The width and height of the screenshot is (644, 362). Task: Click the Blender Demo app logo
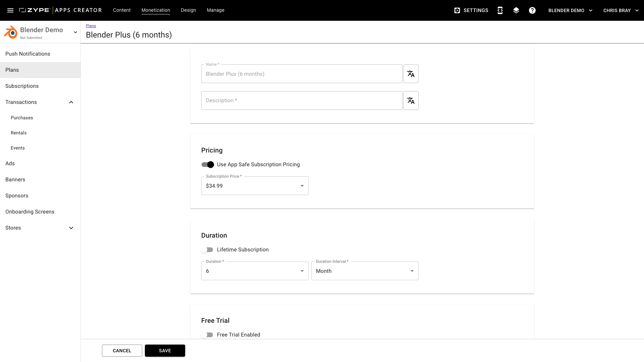(11, 32)
